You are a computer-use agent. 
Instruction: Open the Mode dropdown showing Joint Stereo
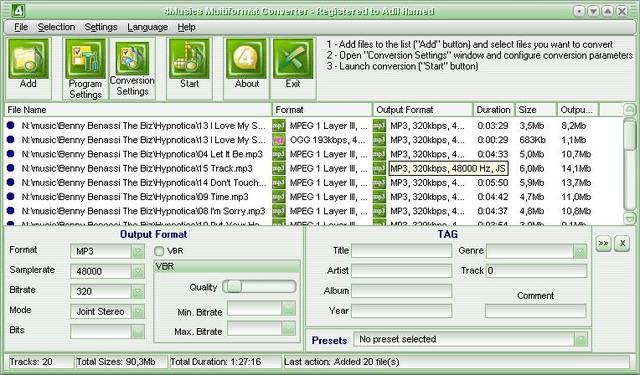[x=138, y=311]
